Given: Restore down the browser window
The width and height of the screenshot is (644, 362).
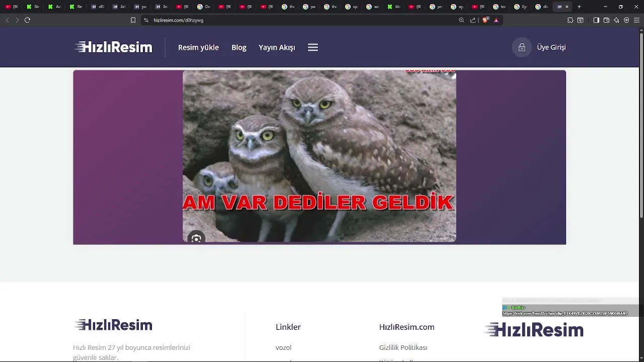Looking at the screenshot, I should click(621, 7).
